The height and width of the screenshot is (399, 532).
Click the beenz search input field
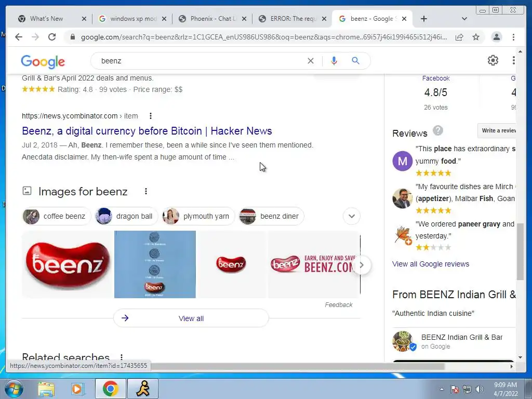pyautogui.click(x=200, y=61)
